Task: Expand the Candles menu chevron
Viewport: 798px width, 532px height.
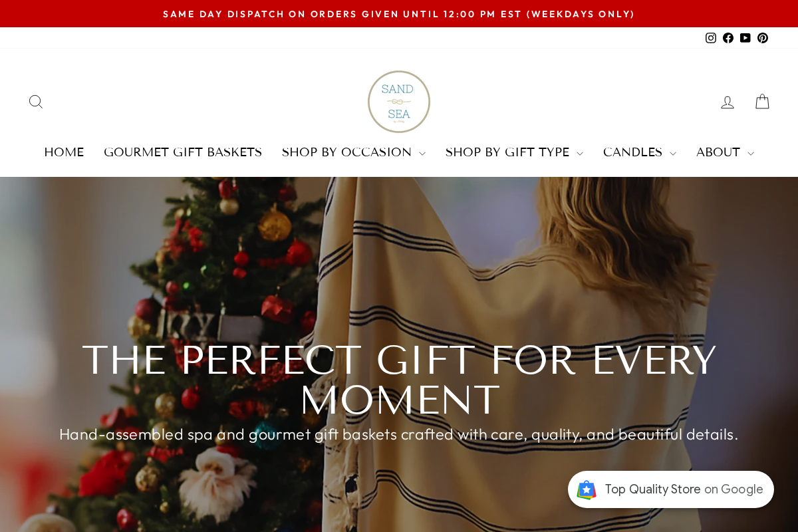Action: [673, 154]
